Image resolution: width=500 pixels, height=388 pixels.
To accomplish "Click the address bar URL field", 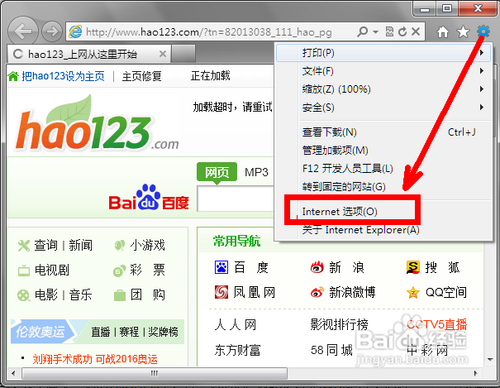I will (209, 32).
